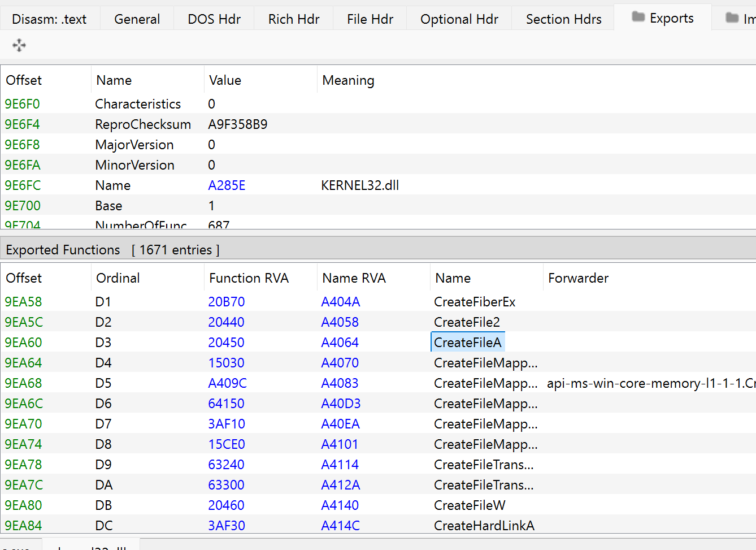Select the Rich Hdr tab
756x550 pixels.
tap(293, 19)
